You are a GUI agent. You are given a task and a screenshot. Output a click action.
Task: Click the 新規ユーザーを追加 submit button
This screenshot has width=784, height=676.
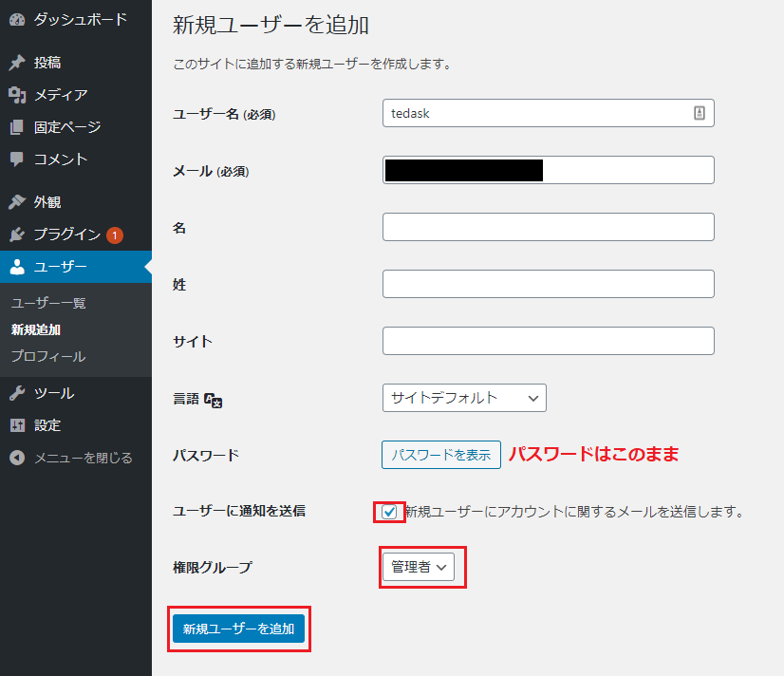coord(238,628)
